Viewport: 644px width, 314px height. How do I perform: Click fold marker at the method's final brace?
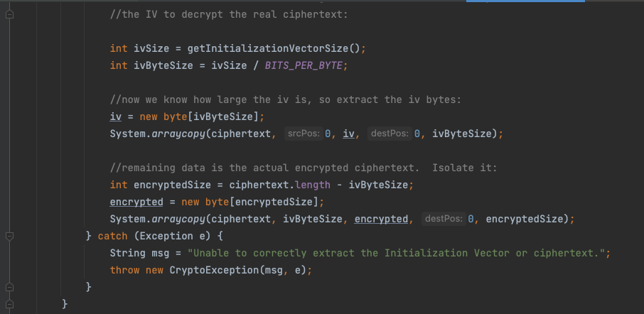pyautogui.click(x=9, y=304)
